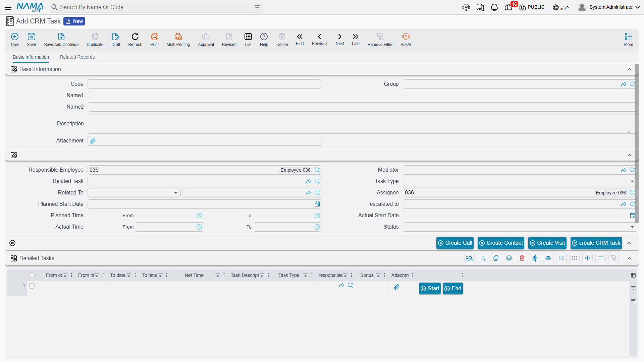Image resolution: width=644 pixels, height=362 pixels.
Task: Switch language to Arabic
Action: (561, 7)
